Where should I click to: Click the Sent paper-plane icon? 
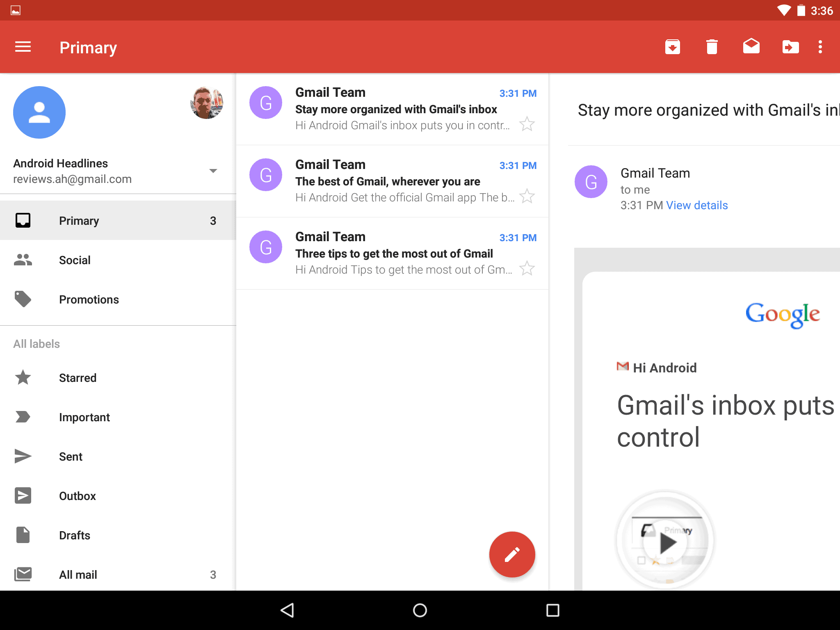[23, 456]
